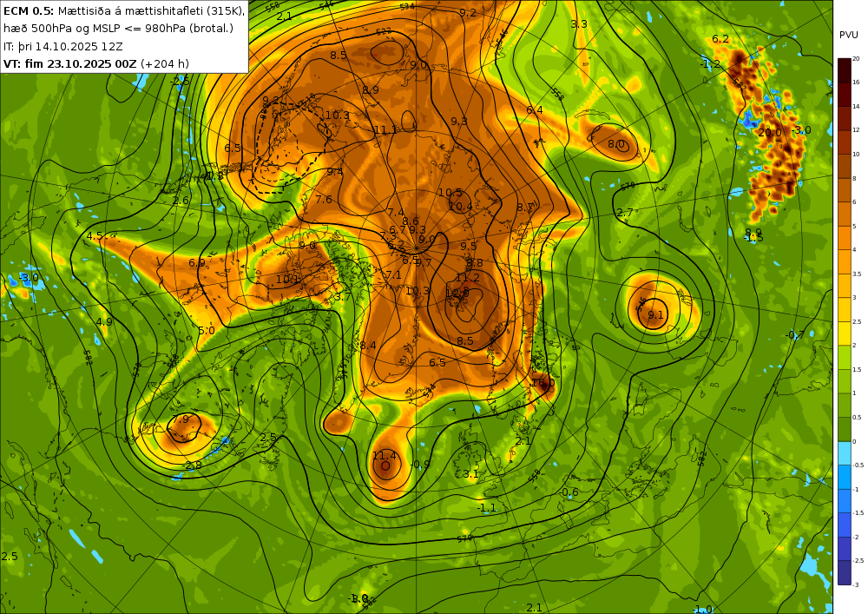Viewport: 868px width, 614px height.
Task: Click the '16.0' PV value on the map
Action: pyautogui.click(x=542, y=383)
